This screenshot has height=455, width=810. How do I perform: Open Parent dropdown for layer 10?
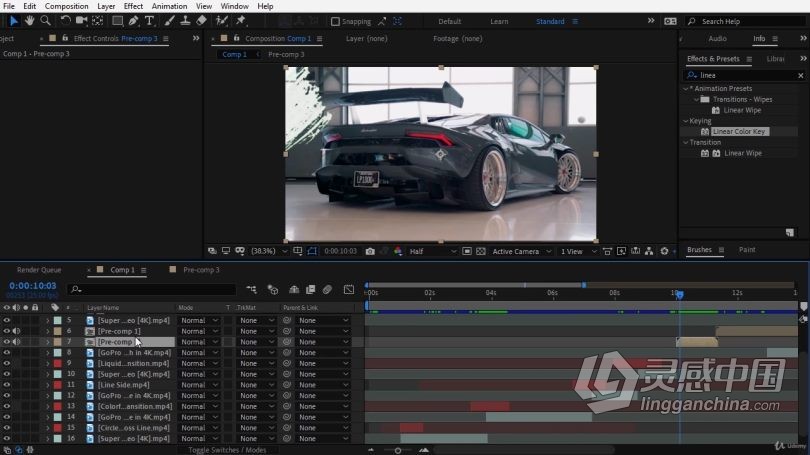(x=323, y=374)
